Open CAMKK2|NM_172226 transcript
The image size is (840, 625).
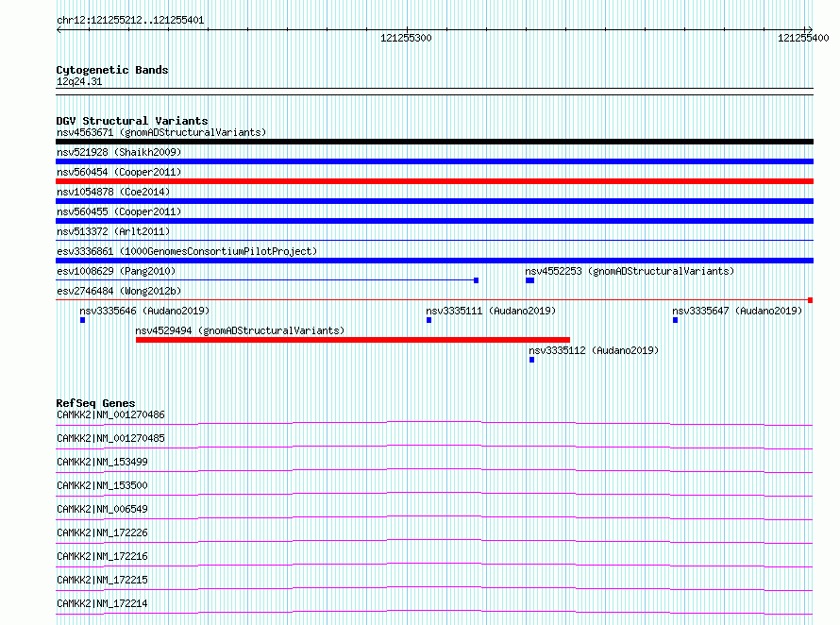[102, 532]
